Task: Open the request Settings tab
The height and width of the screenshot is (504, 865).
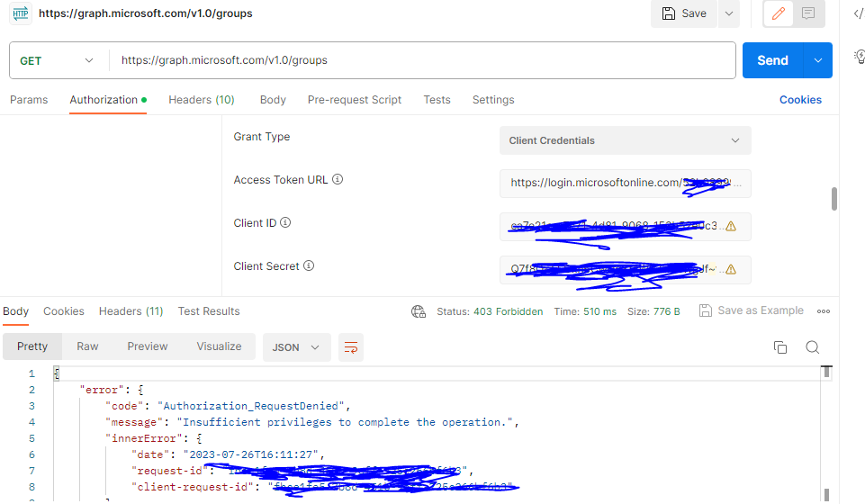Action: point(493,100)
